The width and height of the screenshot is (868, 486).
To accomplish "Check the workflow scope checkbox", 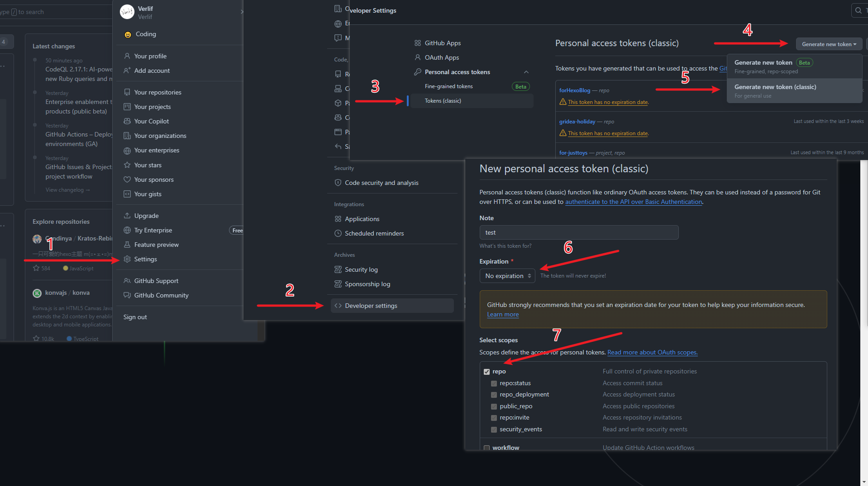I will click(x=486, y=448).
